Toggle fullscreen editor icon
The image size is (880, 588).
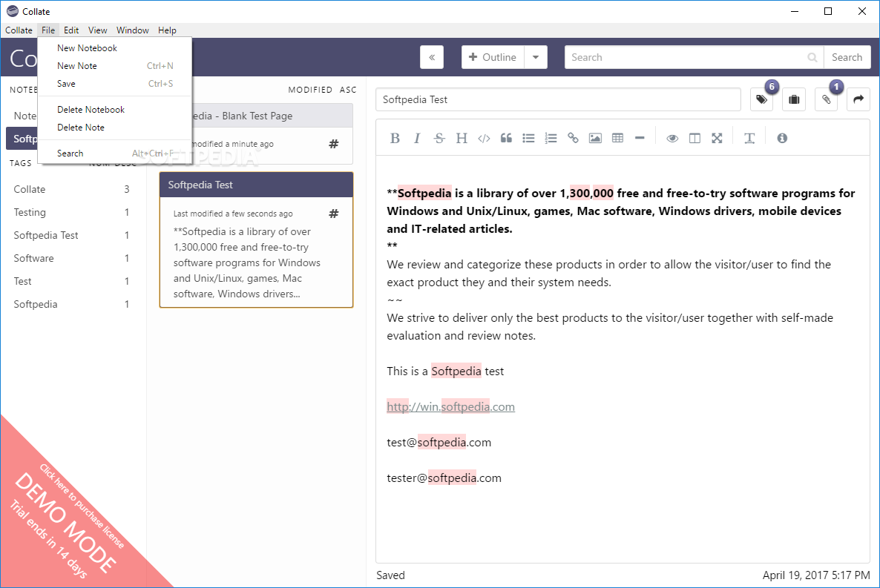(717, 138)
